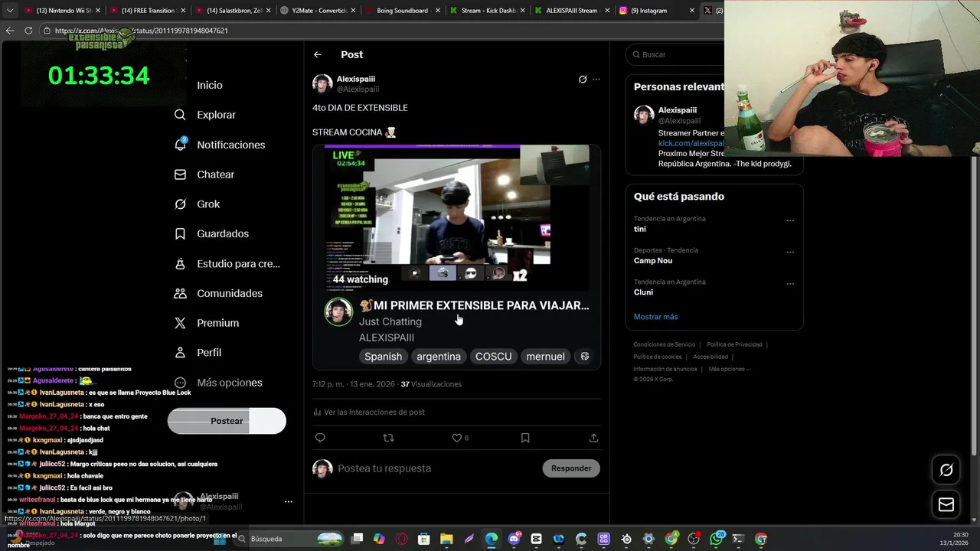
Task: Like the post with the heart icon
Action: [x=457, y=438]
